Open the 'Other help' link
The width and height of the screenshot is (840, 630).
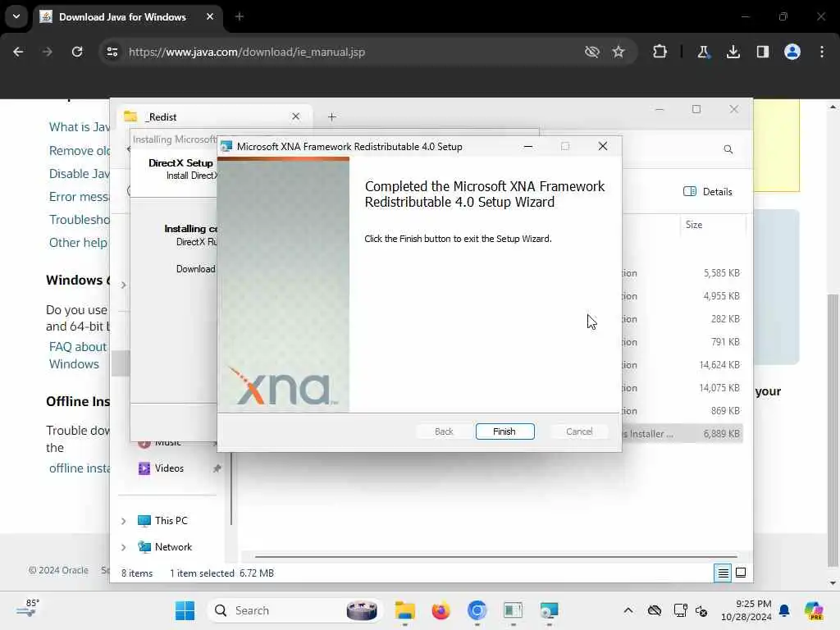[x=78, y=243]
